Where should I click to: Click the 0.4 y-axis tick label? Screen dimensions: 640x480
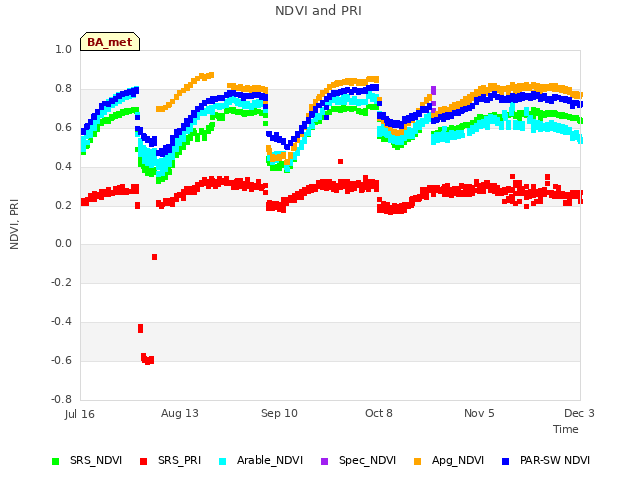[x=63, y=166]
